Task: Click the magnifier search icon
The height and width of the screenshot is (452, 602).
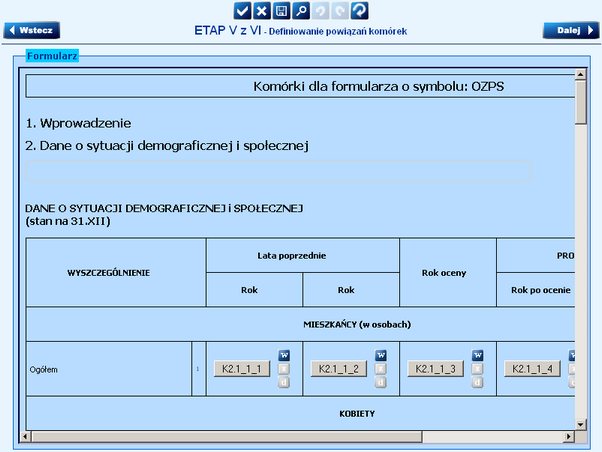Action: (x=300, y=10)
